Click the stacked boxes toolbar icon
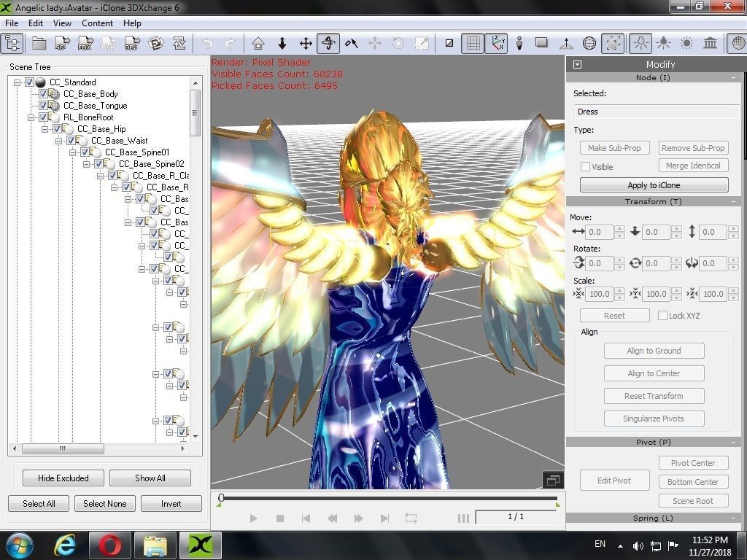Image resolution: width=747 pixels, height=560 pixels. [x=155, y=43]
